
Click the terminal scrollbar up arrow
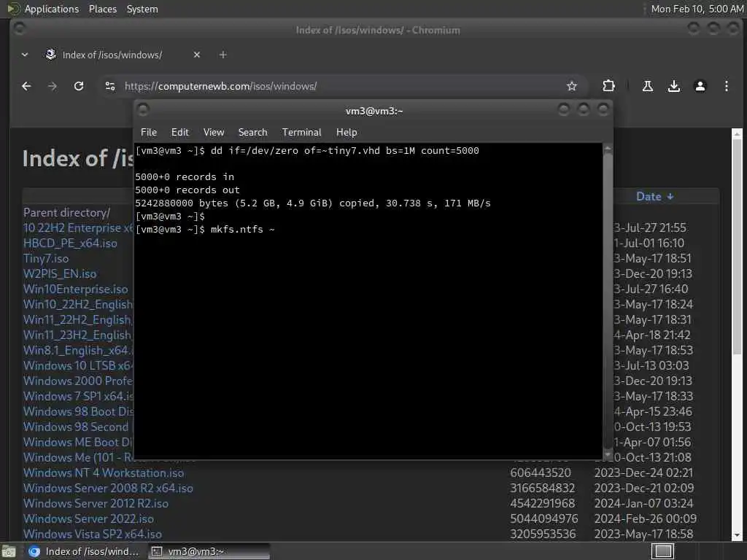coord(608,149)
